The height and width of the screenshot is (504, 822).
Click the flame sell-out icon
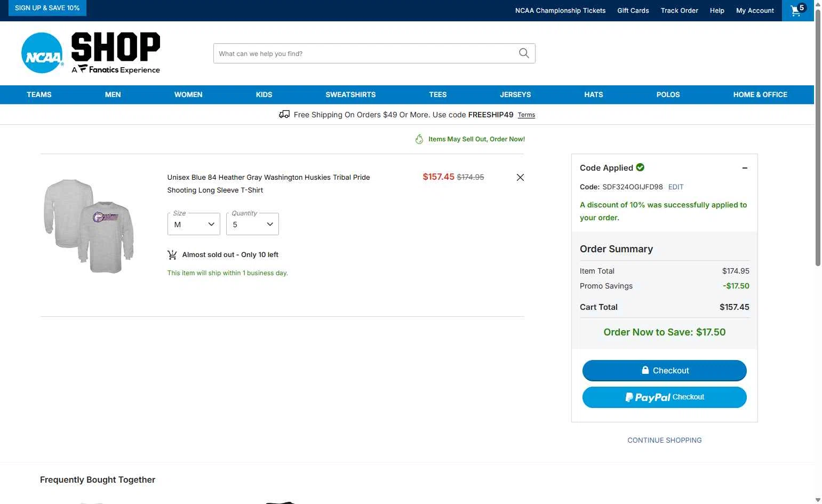419,139
